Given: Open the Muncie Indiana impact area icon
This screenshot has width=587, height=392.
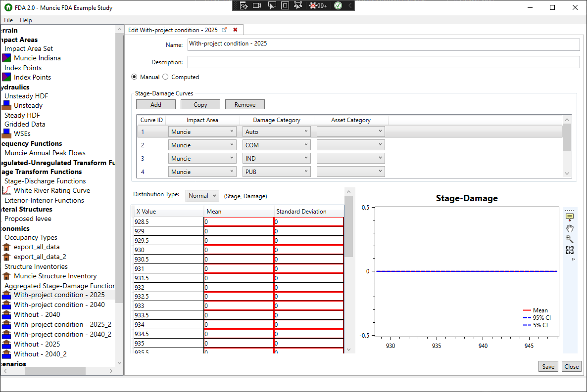Looking at the screenshot, I should tap(7, 58).
